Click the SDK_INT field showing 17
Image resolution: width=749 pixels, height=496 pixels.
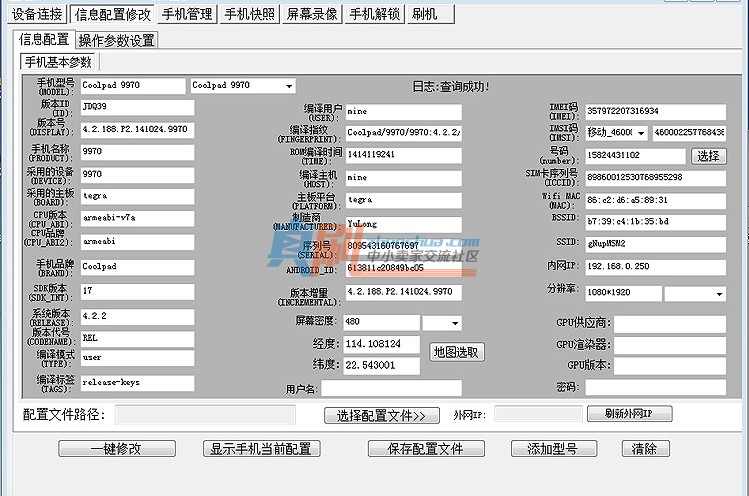137,292
